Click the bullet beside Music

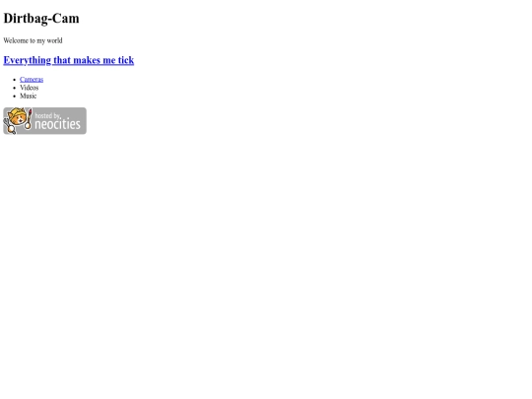pos(14,97)
